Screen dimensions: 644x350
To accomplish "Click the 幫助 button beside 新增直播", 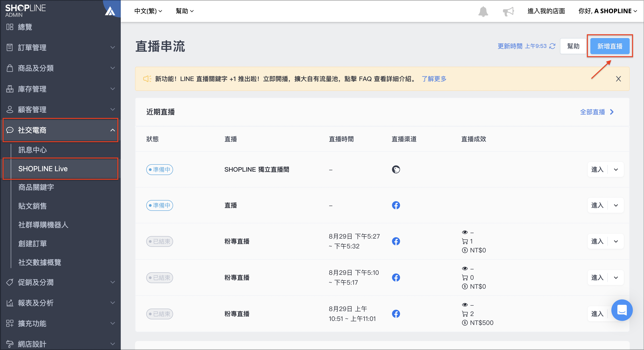I will point(573,46).
